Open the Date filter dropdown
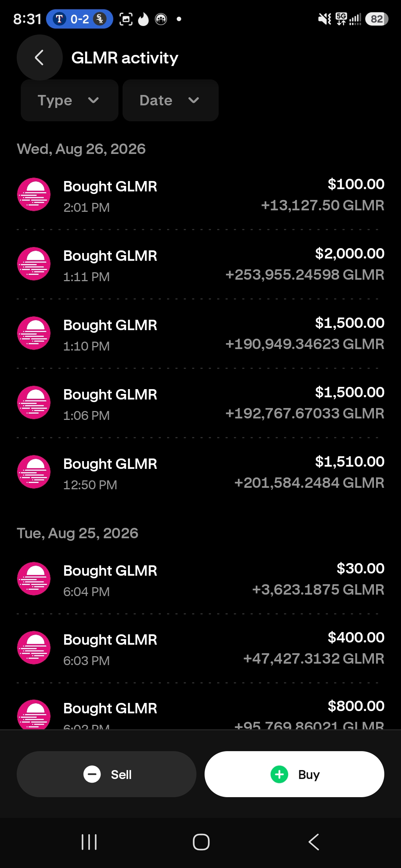Viewport: 401px width, 868px height. (x=170, y=100)
